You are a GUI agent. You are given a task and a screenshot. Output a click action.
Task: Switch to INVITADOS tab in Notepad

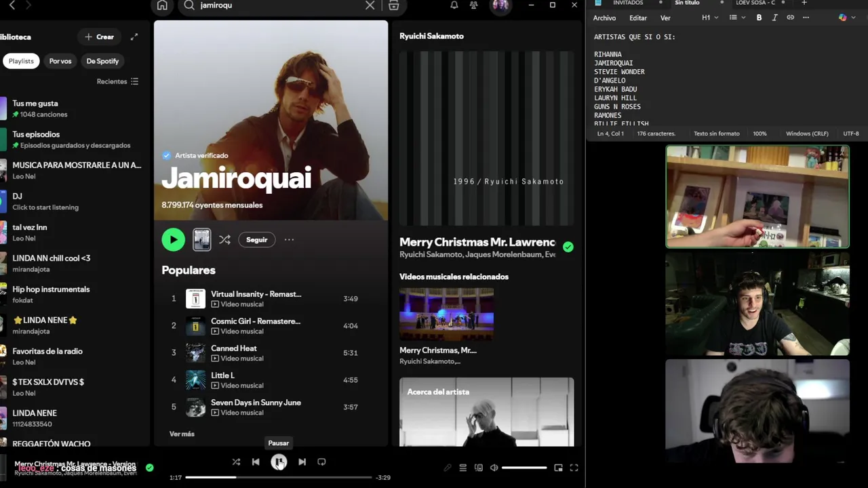628,3
